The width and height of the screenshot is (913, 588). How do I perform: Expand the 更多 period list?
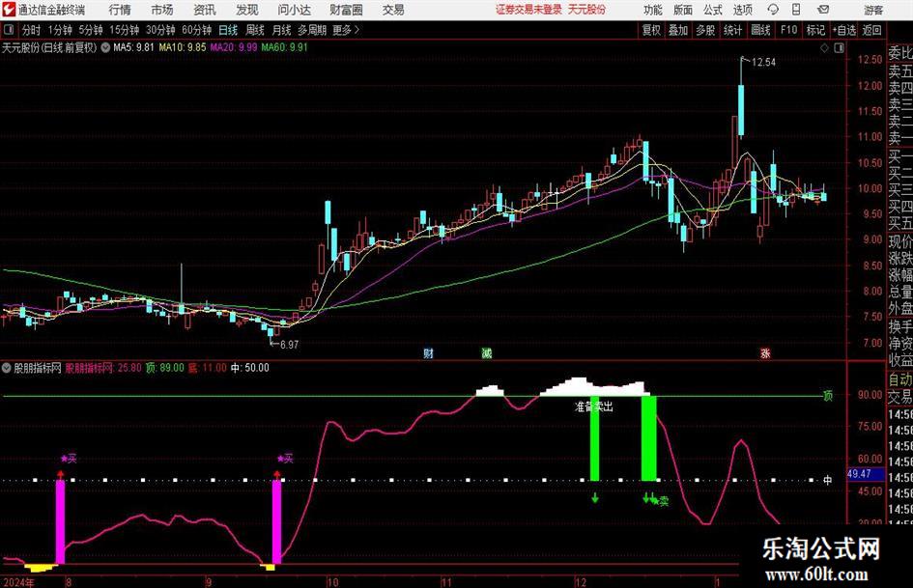pyautogui.click(x=346, y=30)
